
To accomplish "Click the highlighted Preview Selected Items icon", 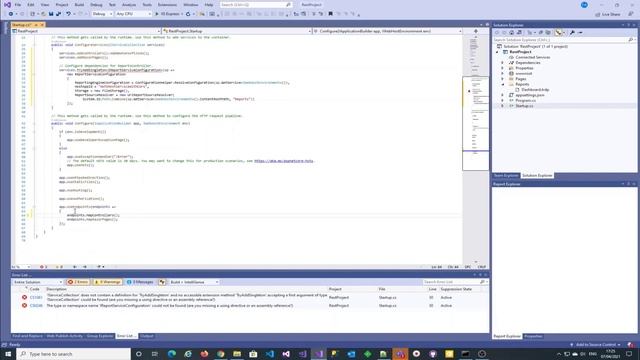I will [558, 32].
